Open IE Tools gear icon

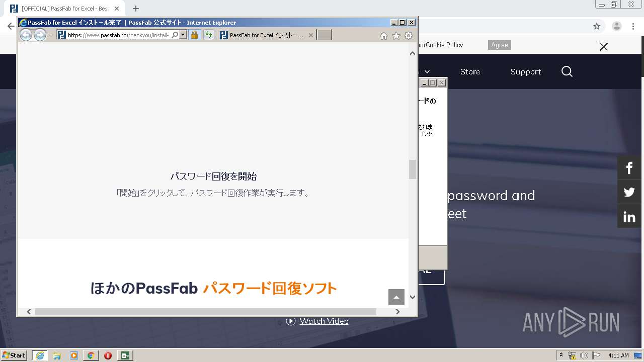pos(409,36)
